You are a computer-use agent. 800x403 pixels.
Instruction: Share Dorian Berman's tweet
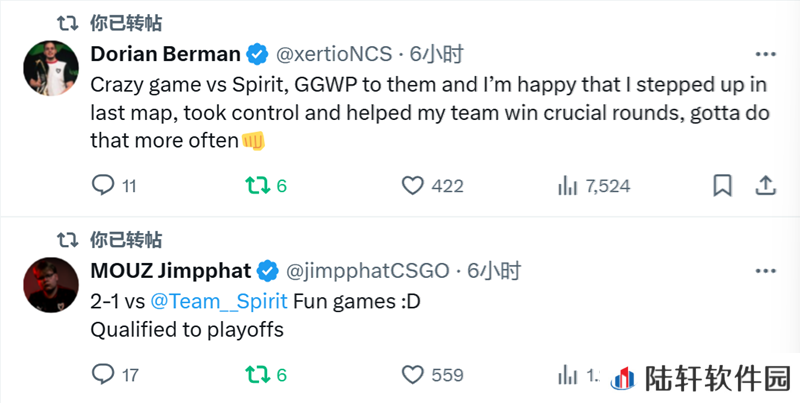click(x=766, y=185)
